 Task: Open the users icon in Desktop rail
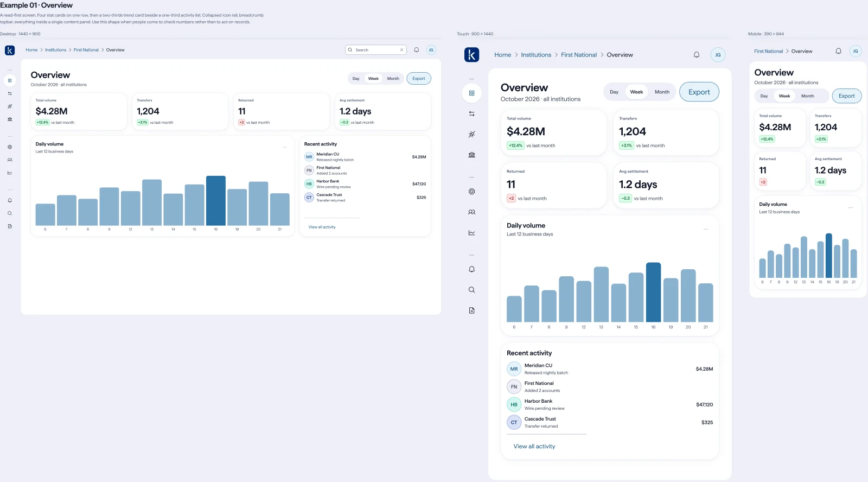[x=10, y=160]
